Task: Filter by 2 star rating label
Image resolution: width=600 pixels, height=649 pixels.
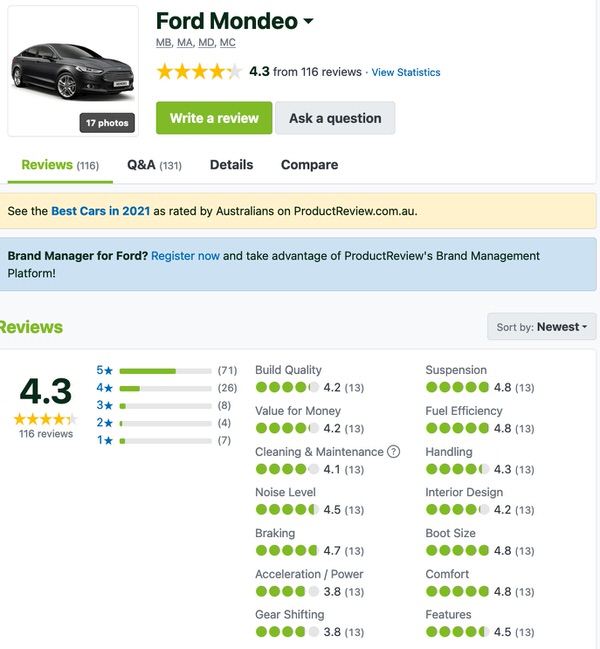Action: pos(105,423)
